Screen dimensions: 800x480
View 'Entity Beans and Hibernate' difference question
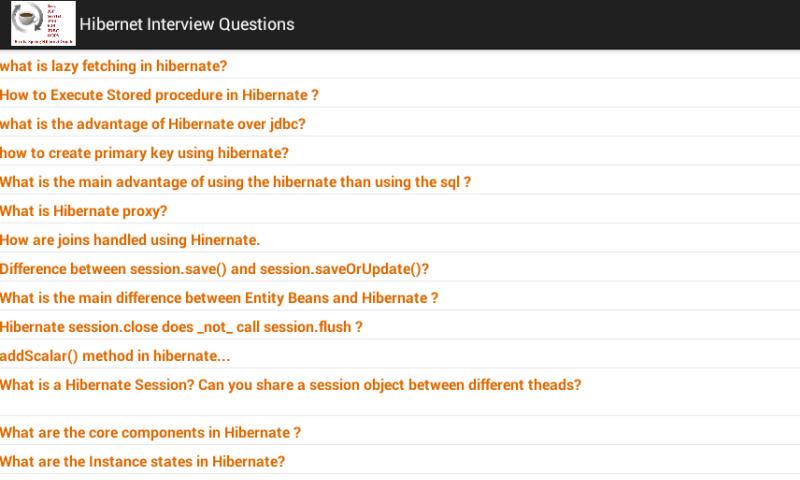220,298
